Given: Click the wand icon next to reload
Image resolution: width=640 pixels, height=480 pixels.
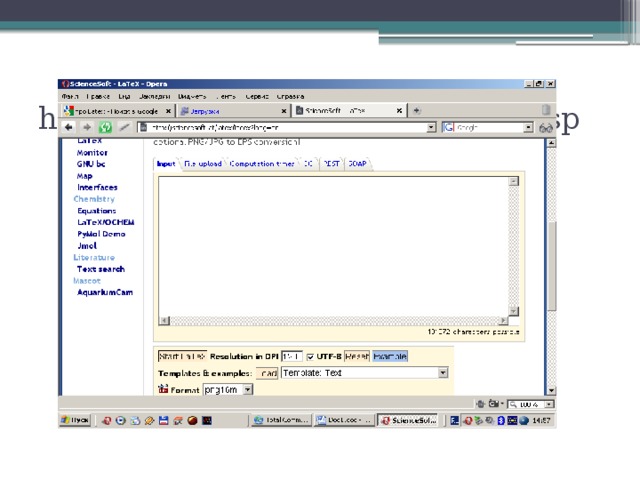Looking at the screenshot, I should (x=124, y=127).
